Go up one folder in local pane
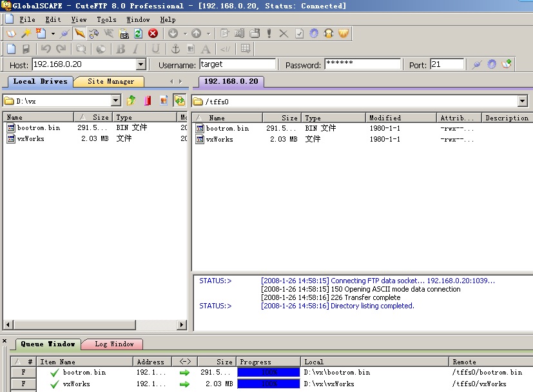This screenshot has height=392, width=533. click(131, 100)
